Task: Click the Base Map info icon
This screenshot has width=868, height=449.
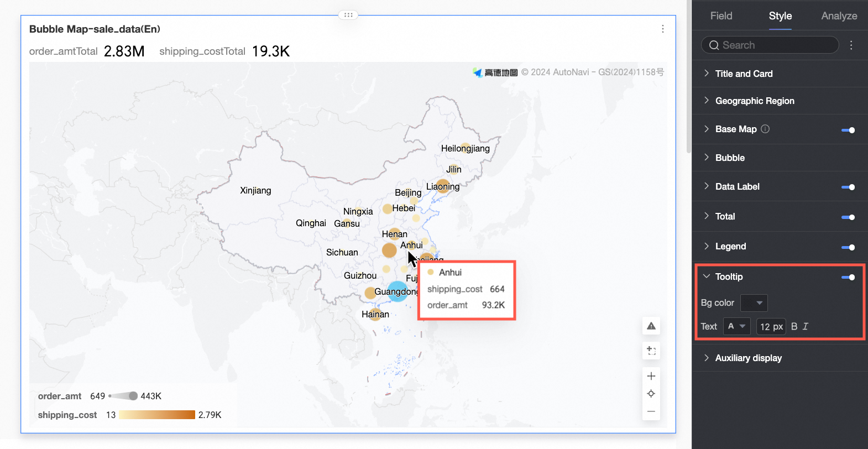Action: tap(765, 129)
